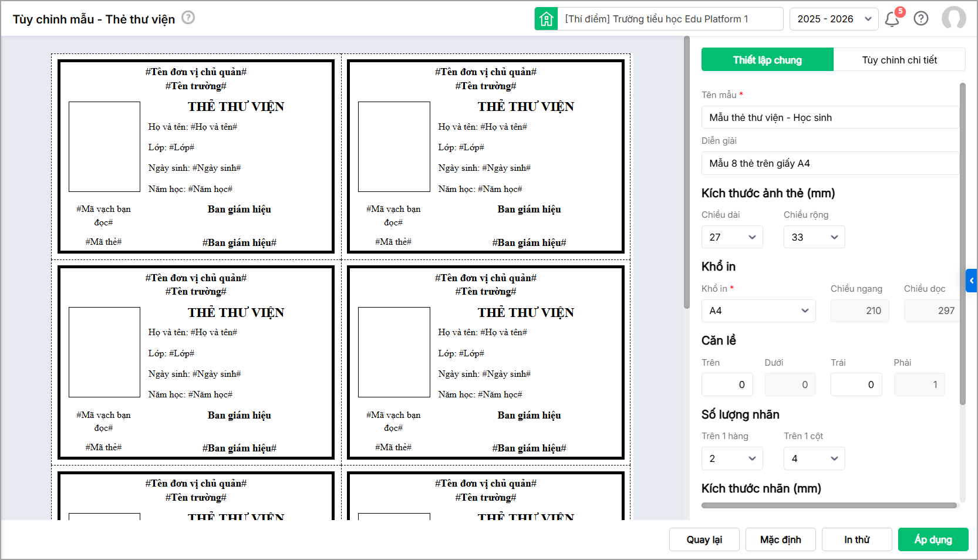The width and height of the screenshot is (978, 560).
Task: Click the Tên mẫu input field
Action: click(830, 117)
